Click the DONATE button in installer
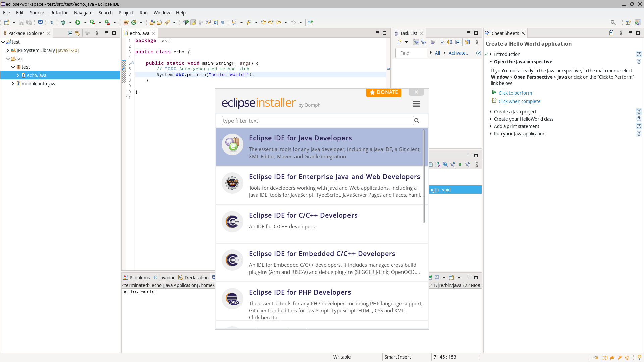 tap(384, 92)
